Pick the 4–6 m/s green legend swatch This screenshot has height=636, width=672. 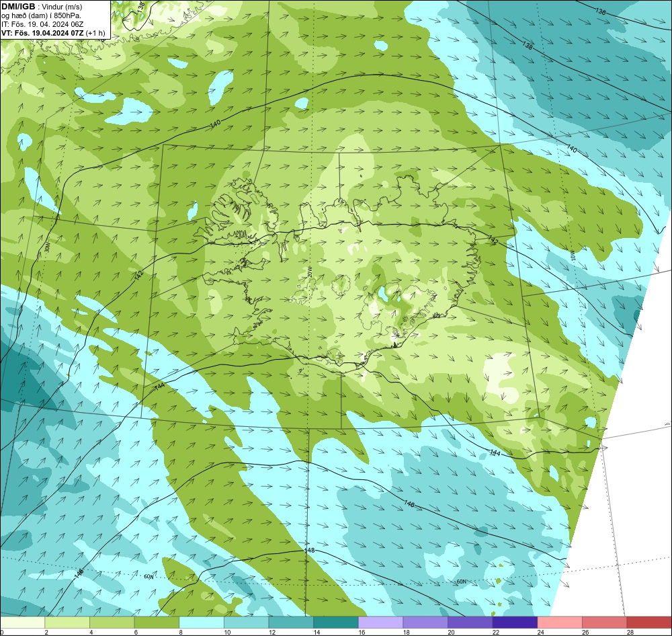click(112, 622)
